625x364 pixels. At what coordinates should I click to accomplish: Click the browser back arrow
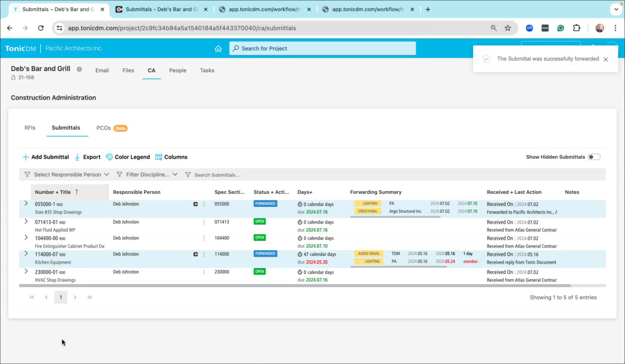pyautogui.click(x=10, y=28)
